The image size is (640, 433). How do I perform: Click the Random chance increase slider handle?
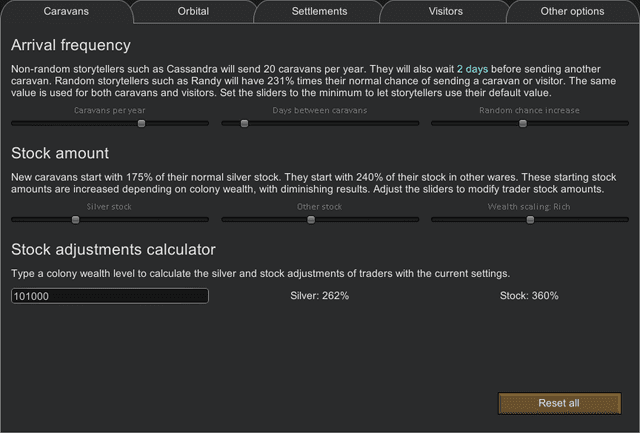pyautogui.click(x=522, y=124)
